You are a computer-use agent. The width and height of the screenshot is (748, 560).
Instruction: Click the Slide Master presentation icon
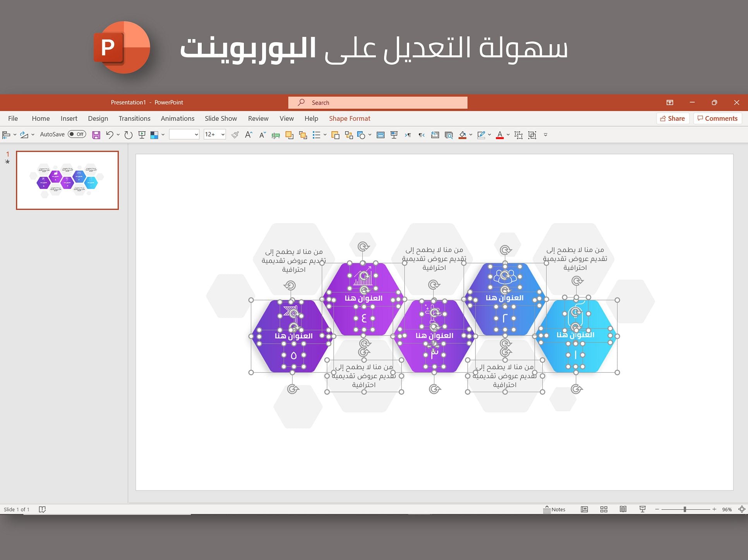(394, 135)
